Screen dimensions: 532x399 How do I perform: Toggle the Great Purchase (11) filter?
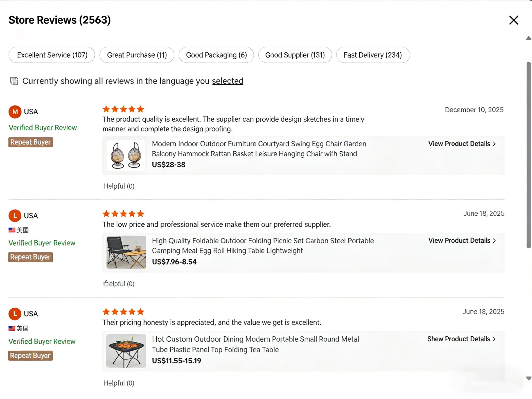pos(137,55)
